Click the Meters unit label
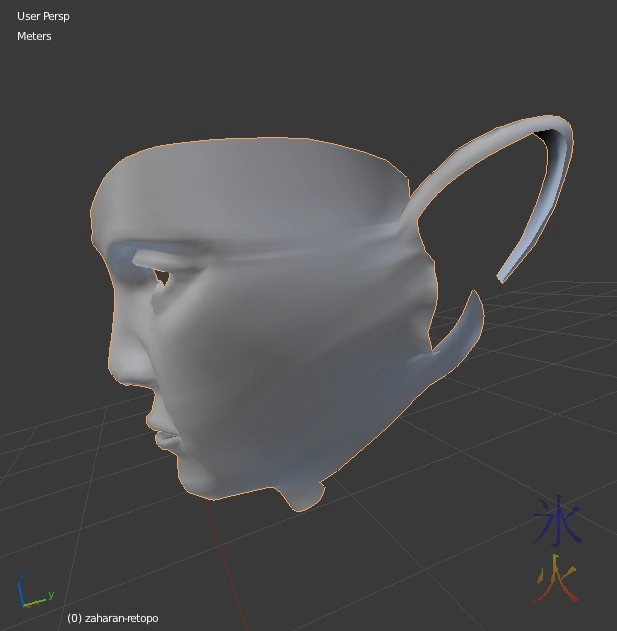 tap(34, 36)
